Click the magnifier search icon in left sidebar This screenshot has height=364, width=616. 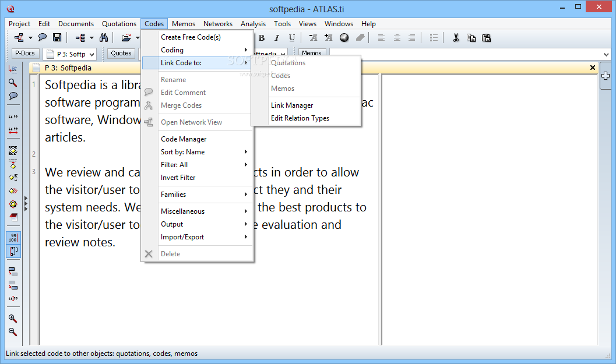(x=13, y=83)
